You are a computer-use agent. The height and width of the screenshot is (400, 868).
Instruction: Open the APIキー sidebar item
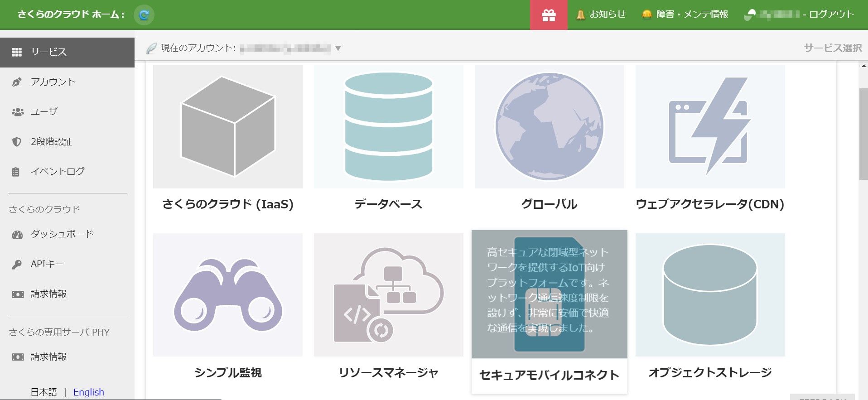click(x=47, y=264)
